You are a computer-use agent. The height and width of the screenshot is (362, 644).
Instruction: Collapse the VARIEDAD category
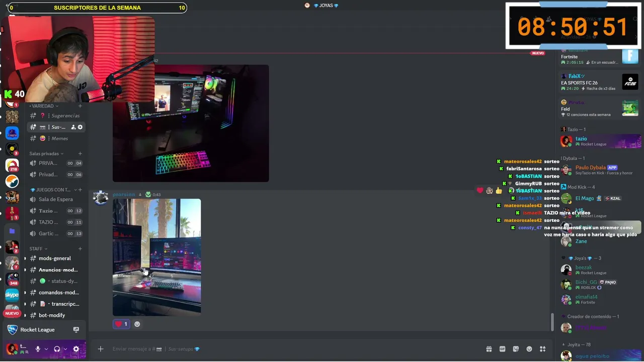pyautogui.click(x=43, y=106)
